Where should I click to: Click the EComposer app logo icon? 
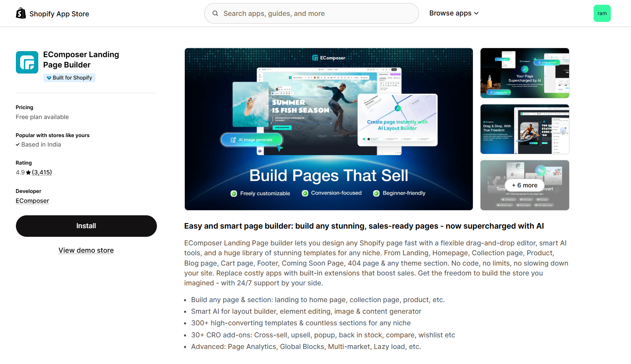(27, 62)
